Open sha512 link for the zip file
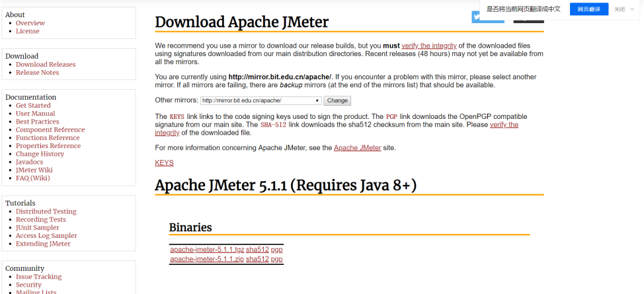The image size is (644, 294). (x=257, y=259)
